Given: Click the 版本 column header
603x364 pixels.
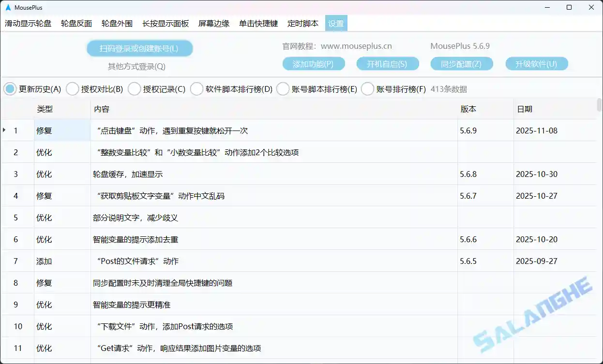Looking at the screenshot, I should pyautogui.click(x=468, y=109).
